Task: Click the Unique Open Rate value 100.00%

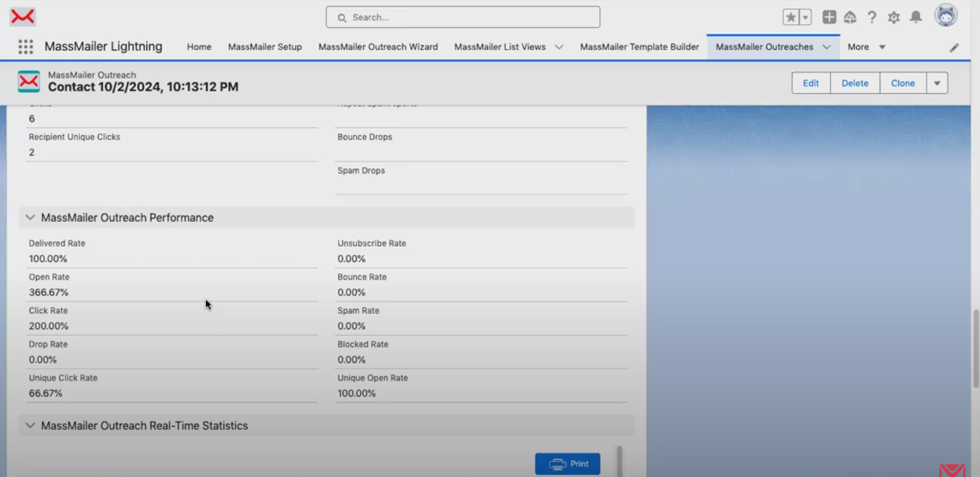Action: click(x=356, y=393)
